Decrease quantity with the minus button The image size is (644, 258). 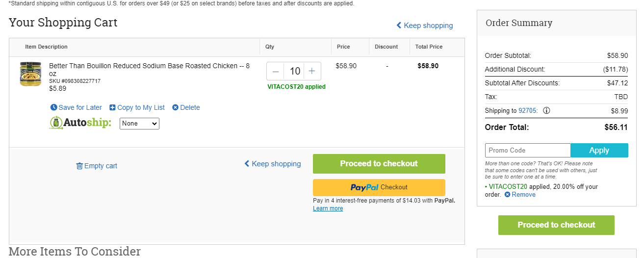pyautogui.click(x=276, y=71)
